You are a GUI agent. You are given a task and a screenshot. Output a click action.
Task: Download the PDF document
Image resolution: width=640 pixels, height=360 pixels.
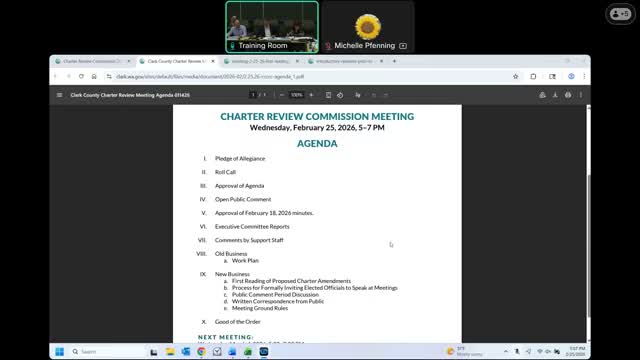click(555, 95)
